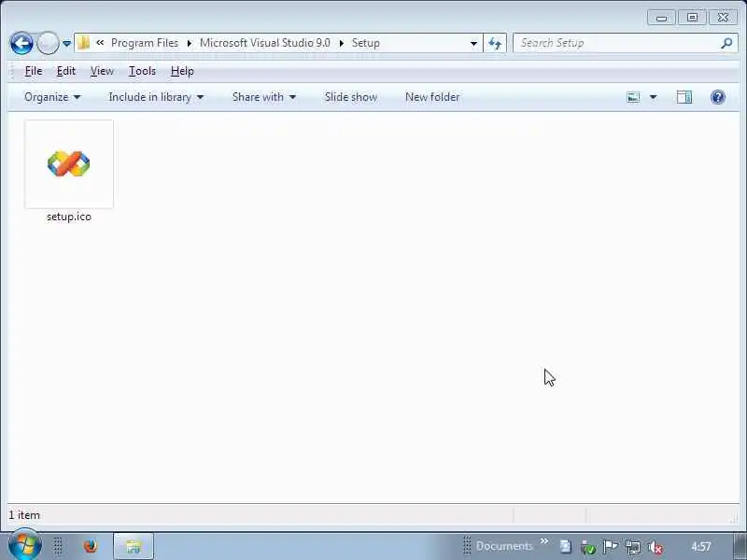This screenshot has width=747, height=560.
Task: Open the Tools menu
Action: coord(142,71)
